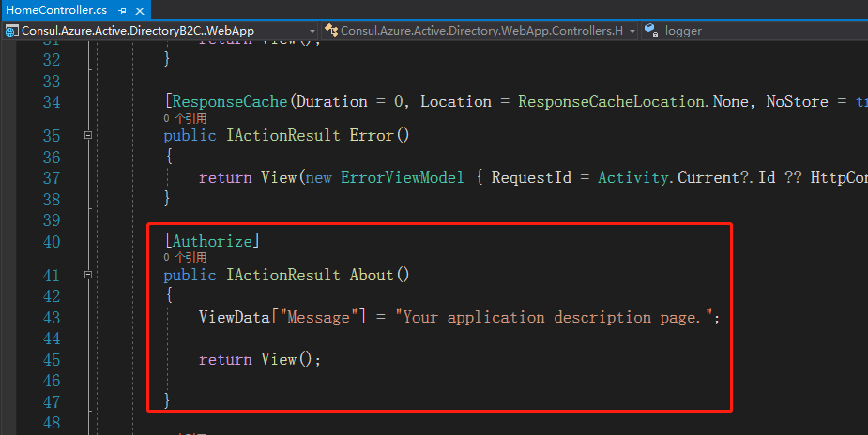Image resolution: width=868 pixels, height=435 pixels.
Task: Click the About method name
Action: pyautogui.click(x=372, y=275)
